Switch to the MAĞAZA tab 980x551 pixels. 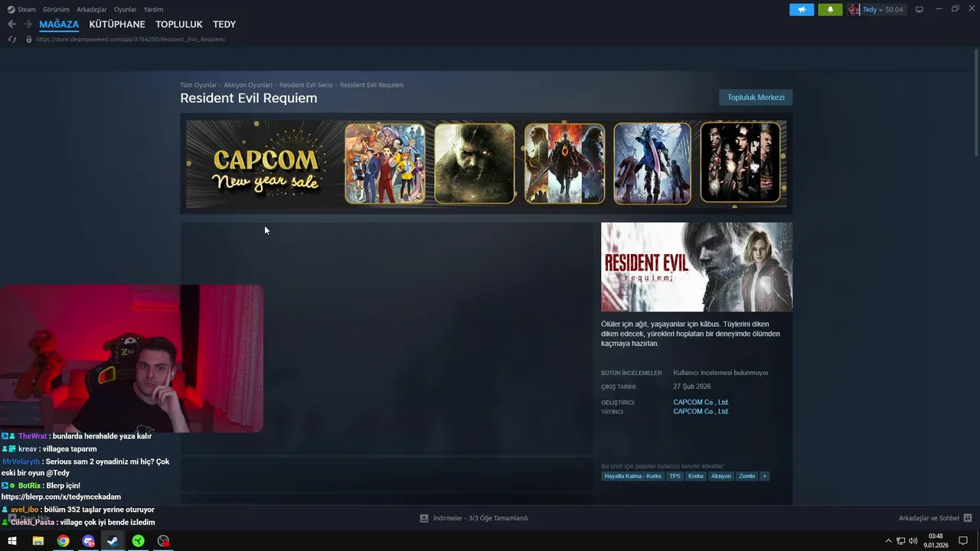tap(59, 24)
